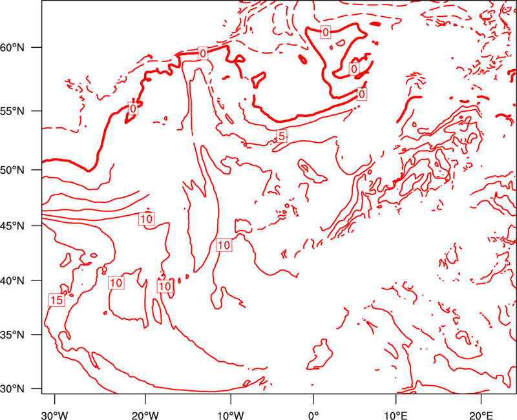This screenshot has width=517, height=420.
Task: Select the 0° longitude label
Action: click(313, 415)
